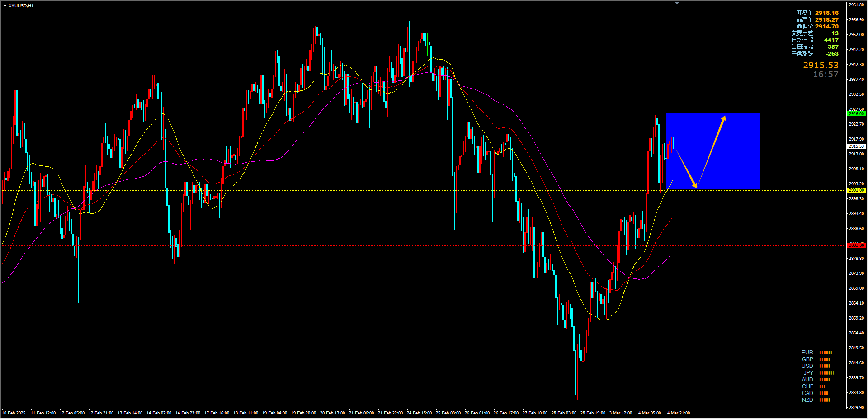868x419 pixels.
Task: Click the 2942.30 price scale value
Action: [x=857, y=65]
